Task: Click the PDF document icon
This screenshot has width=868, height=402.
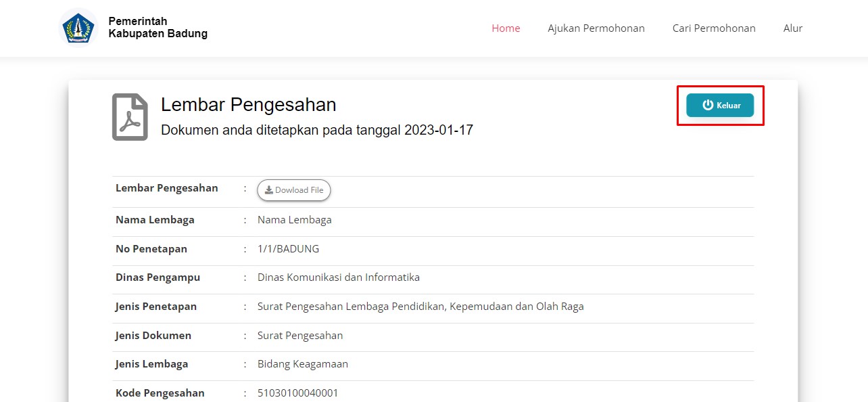Action: 130,117
